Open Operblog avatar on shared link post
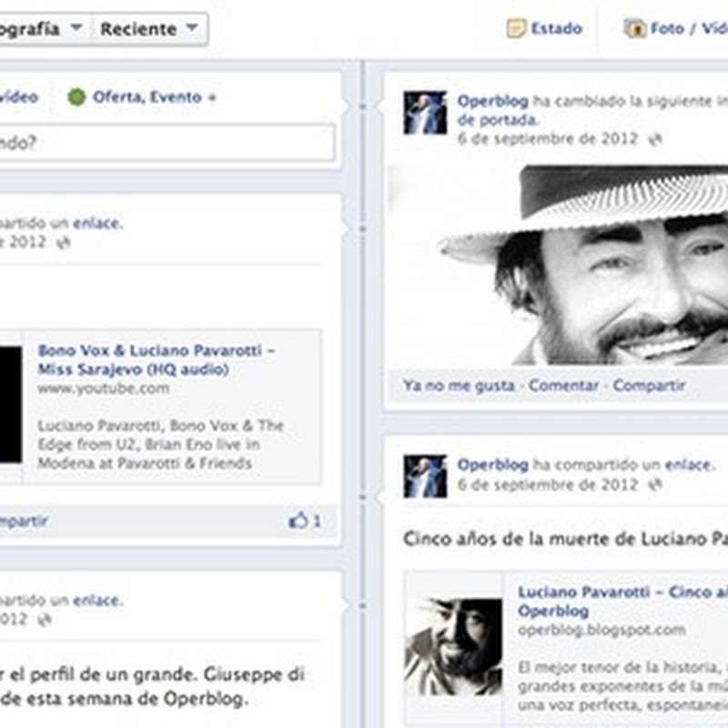 coord(425,476)
